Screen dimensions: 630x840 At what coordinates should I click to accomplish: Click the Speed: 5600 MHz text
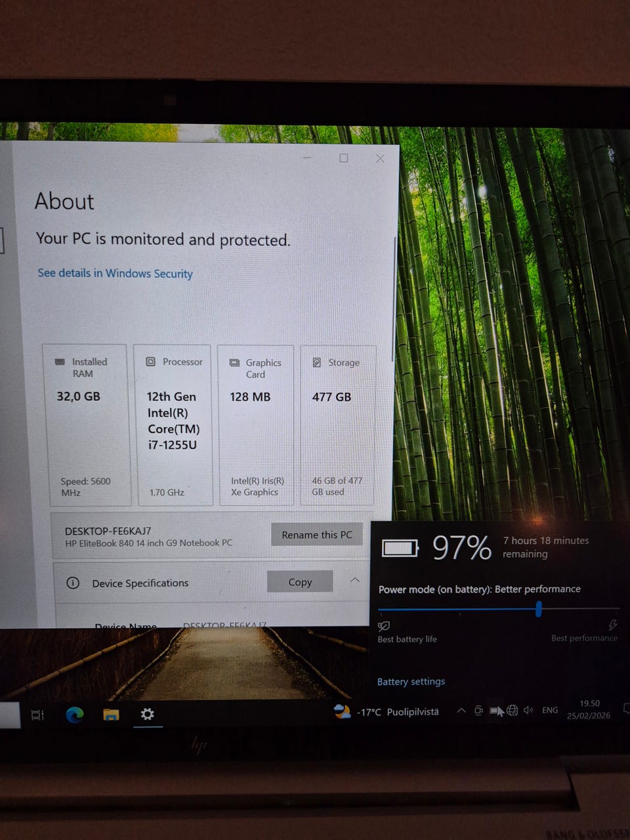(85, 486)
